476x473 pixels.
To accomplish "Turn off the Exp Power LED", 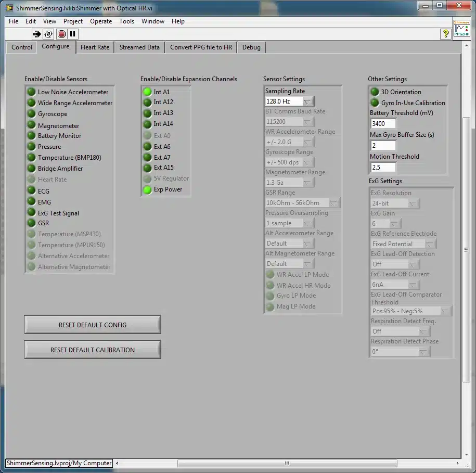I will coord(147,190).
